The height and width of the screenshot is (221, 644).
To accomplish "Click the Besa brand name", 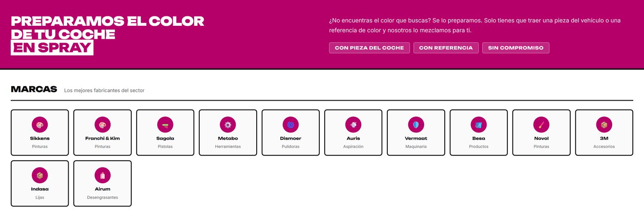I will point(479,138).
